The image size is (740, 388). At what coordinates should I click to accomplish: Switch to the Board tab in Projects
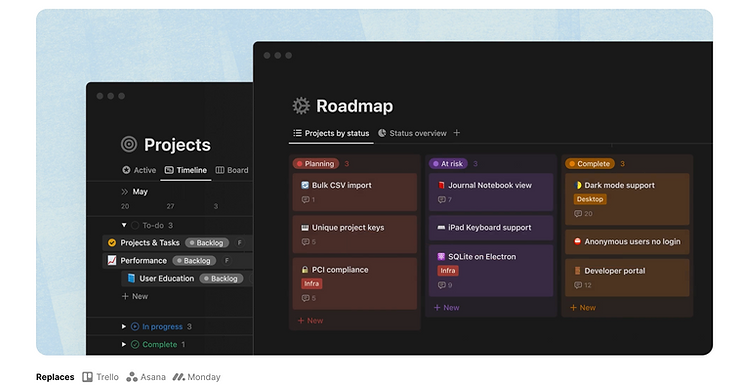point(232,170)
